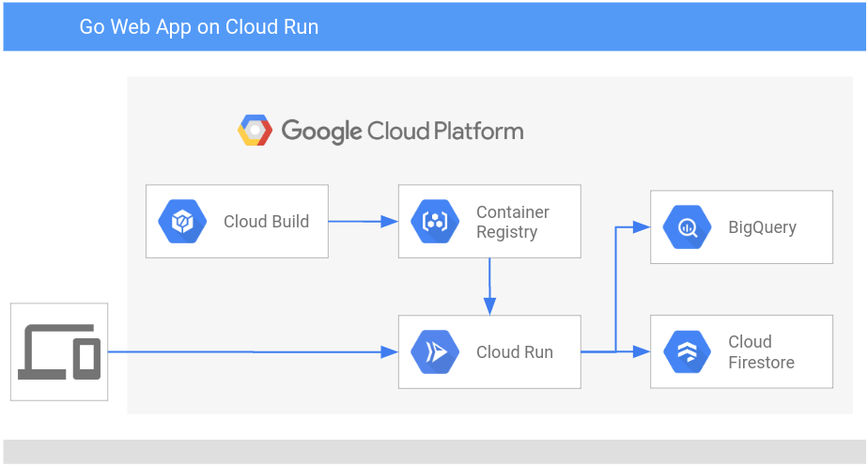Click the Cloud Build hexagon icon
The image size is (868, 467).
click(x=182, y=222)
